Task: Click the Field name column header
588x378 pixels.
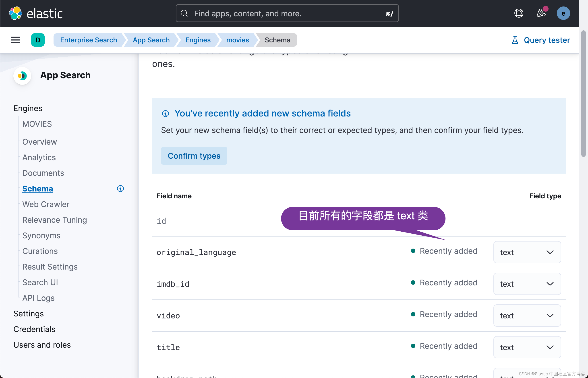Action: click(174, 196)
